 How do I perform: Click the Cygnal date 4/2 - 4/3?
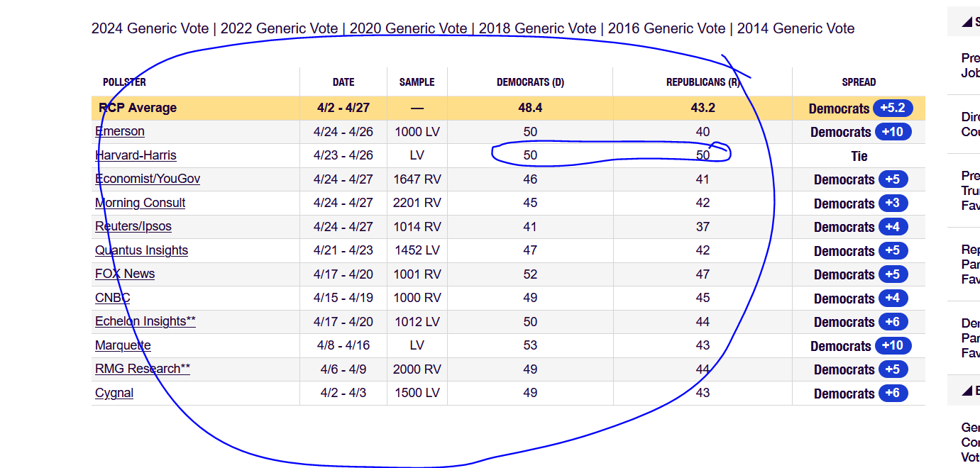point(343,393)
